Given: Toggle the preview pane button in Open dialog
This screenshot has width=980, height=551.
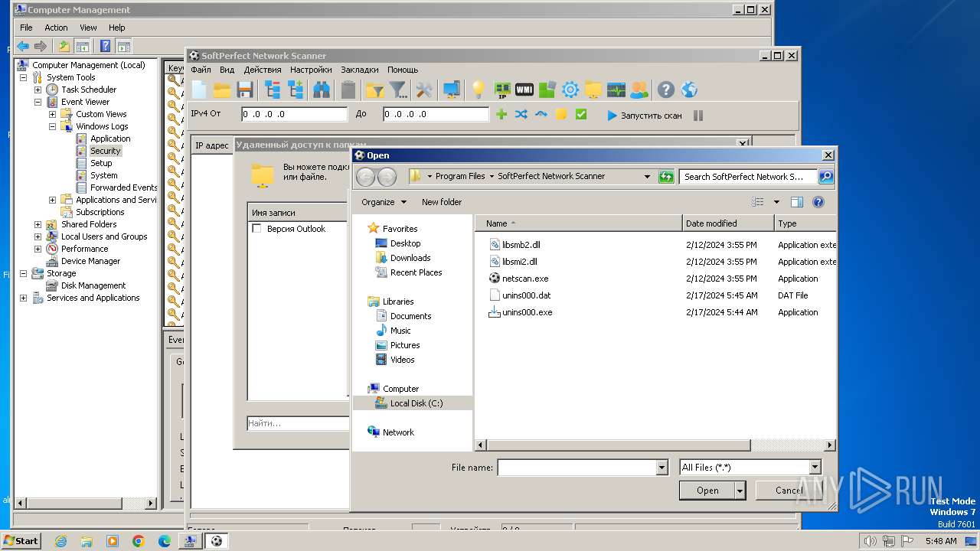Looking at the screenshot, I should 797,202.
